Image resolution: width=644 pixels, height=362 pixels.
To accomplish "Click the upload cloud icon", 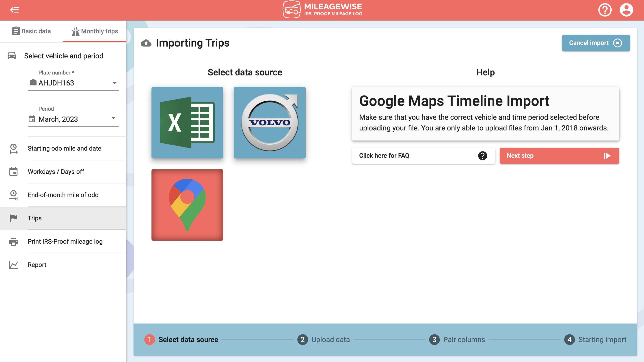I will tap(146, 42).
